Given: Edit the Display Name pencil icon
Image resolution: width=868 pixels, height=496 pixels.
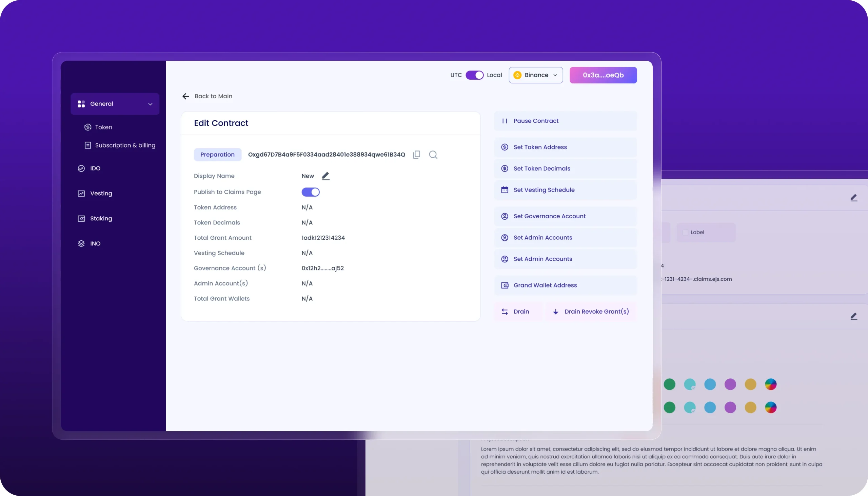Looking at the screenshot, I should point(326,176).
